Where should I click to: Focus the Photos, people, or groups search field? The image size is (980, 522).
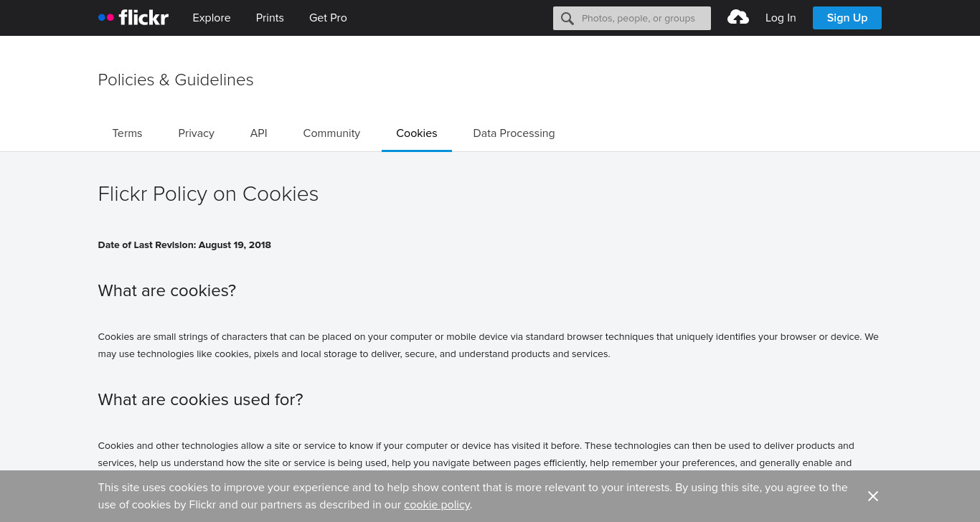pyautogui.click(x=632, y=18)
